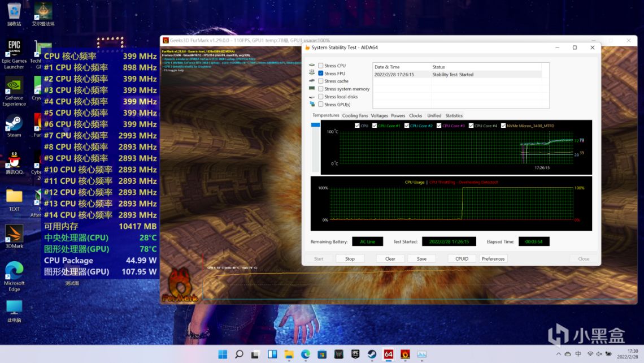Open Steam from the taskbar
Image resolution: width=644 pixels, height=363 pixels.
coord(372,354)
